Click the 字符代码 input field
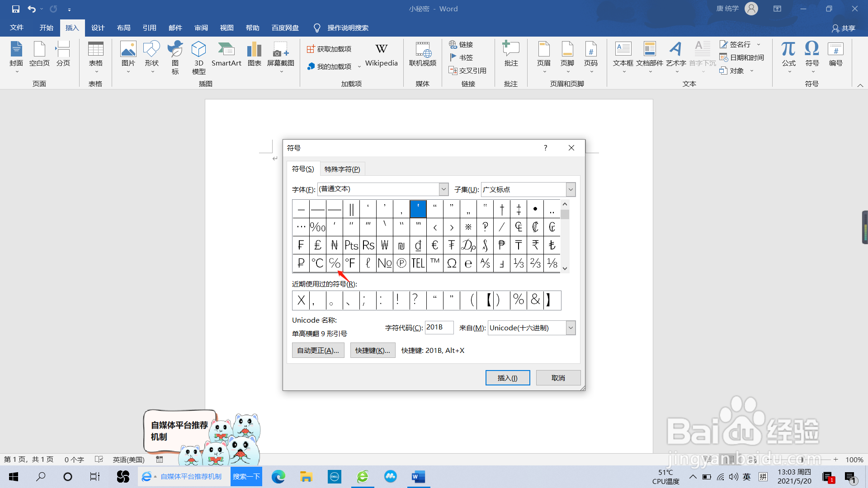868x488 pixels. click(x=439, y=327)
